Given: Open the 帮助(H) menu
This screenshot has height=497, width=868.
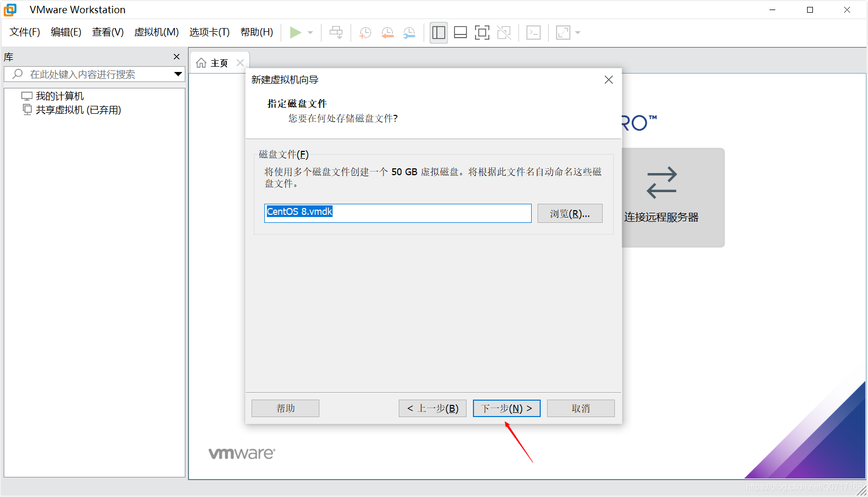Looking at the screenshot, I should (x=257, y=32).
